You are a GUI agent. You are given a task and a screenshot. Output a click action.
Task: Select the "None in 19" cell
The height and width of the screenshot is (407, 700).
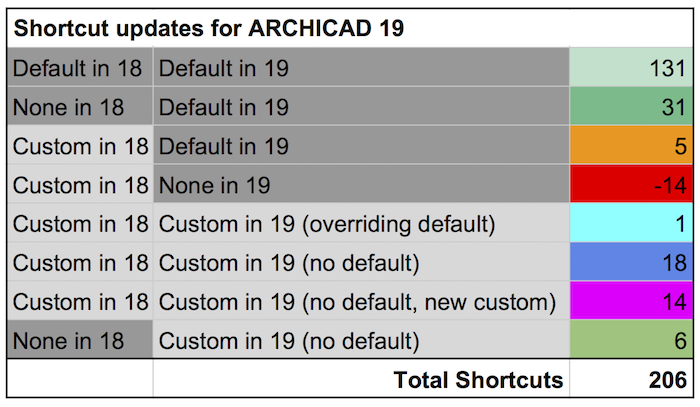(361, 185)
